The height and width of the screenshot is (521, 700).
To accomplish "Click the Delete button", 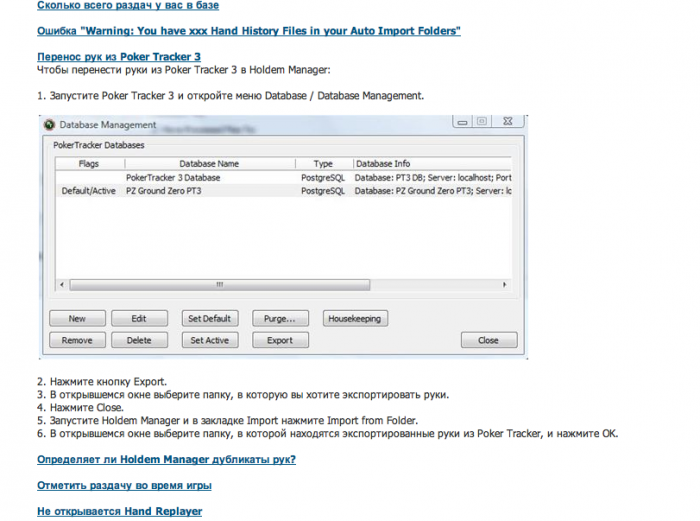I will (139, 340).
